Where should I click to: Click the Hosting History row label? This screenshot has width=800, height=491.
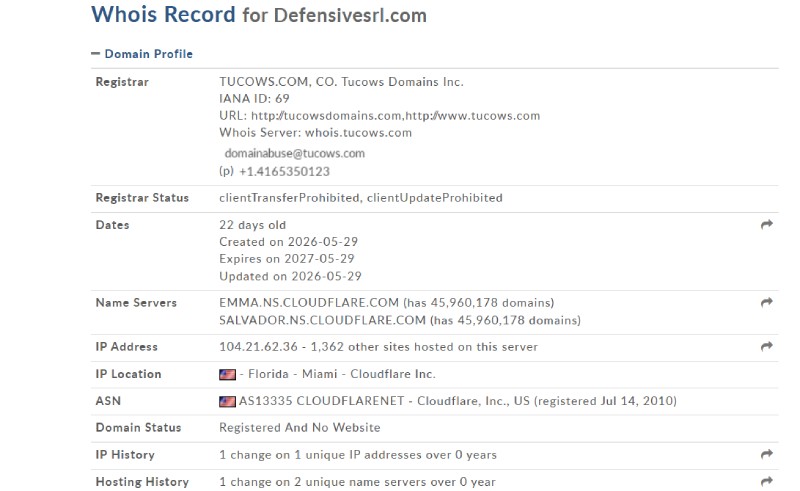pyautogui.click(x=142, y=482)
